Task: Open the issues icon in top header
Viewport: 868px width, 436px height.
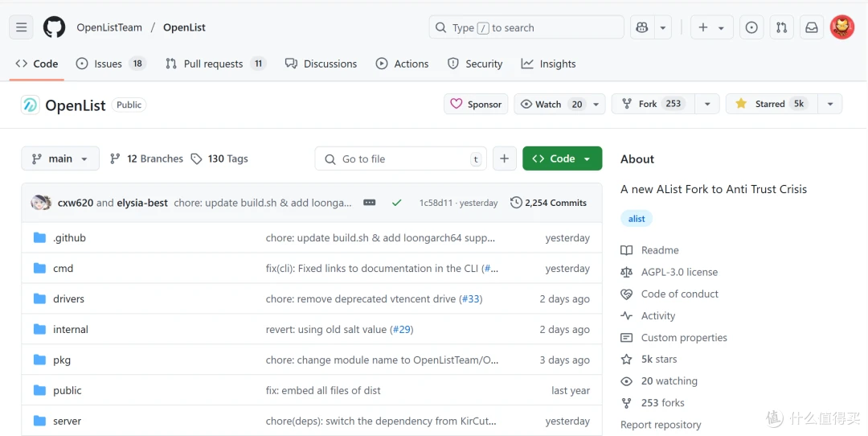Action: (x=751, y=27)
